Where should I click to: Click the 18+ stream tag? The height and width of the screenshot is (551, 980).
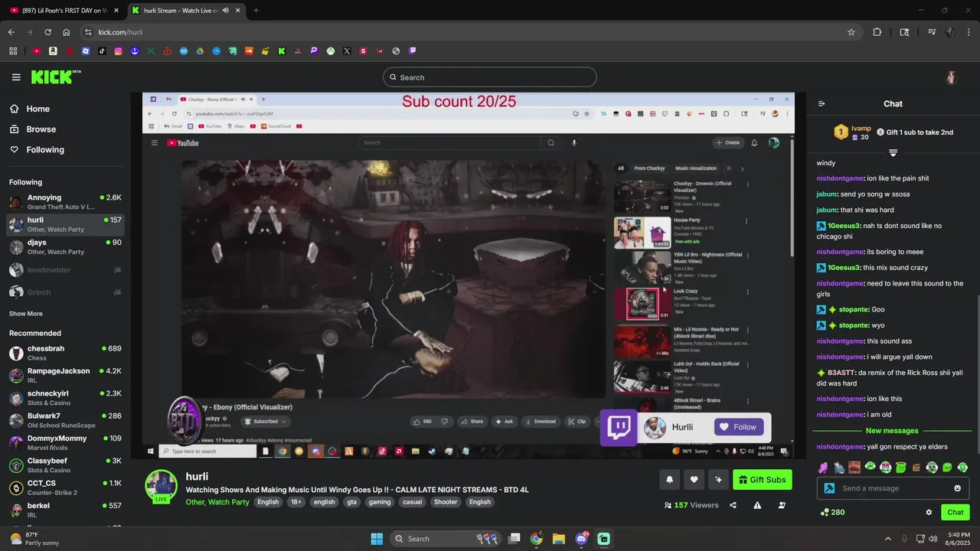pyautogui.click(x=296, y=502)
